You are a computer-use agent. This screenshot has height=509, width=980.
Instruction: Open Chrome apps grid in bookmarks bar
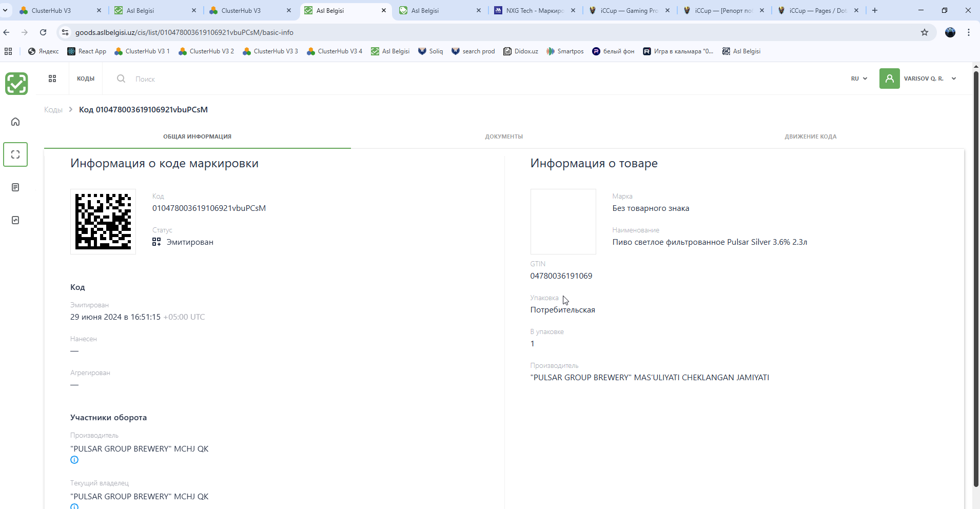pos(8,51)
